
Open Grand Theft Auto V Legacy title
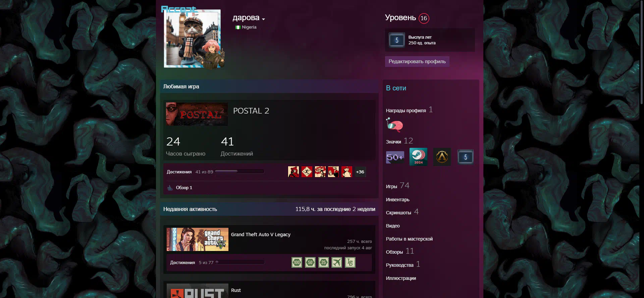click(261, 235)
